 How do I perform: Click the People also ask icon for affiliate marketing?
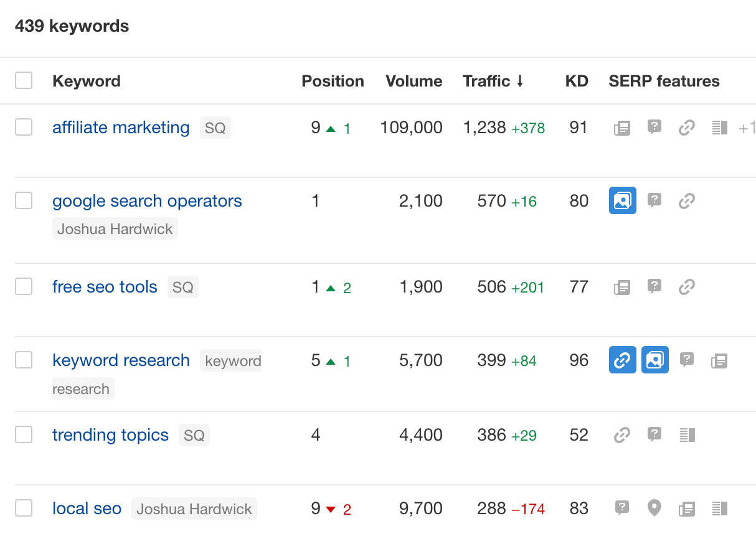pos(654,128)
